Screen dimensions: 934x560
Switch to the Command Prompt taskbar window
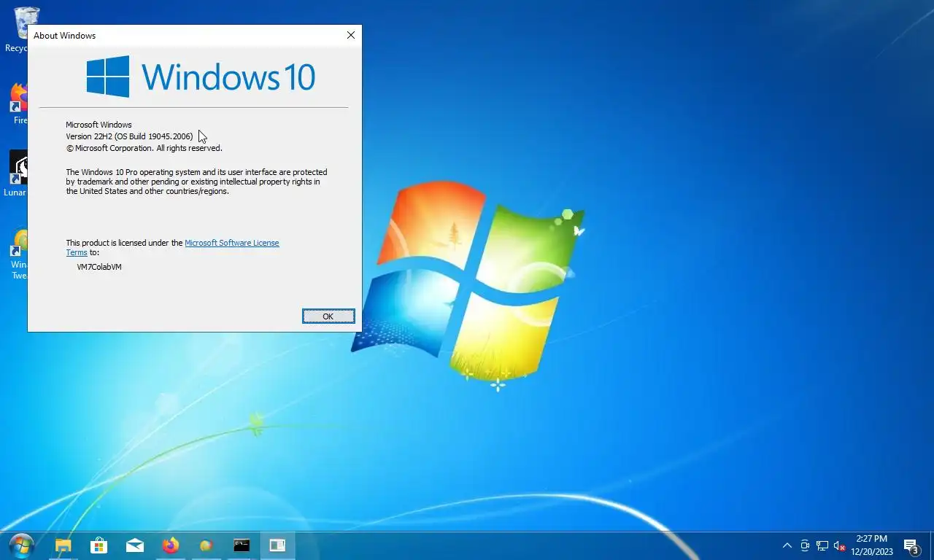[242, 545]
